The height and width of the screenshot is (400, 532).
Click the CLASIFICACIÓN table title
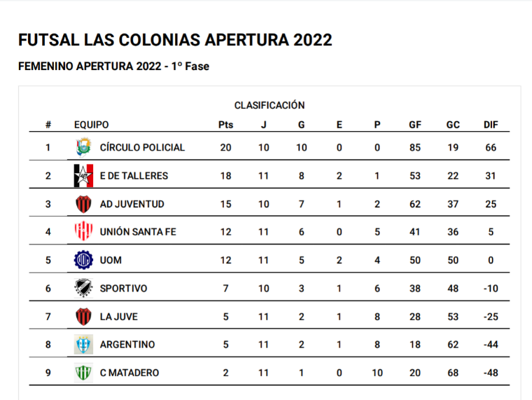click(x=269, y=105)
